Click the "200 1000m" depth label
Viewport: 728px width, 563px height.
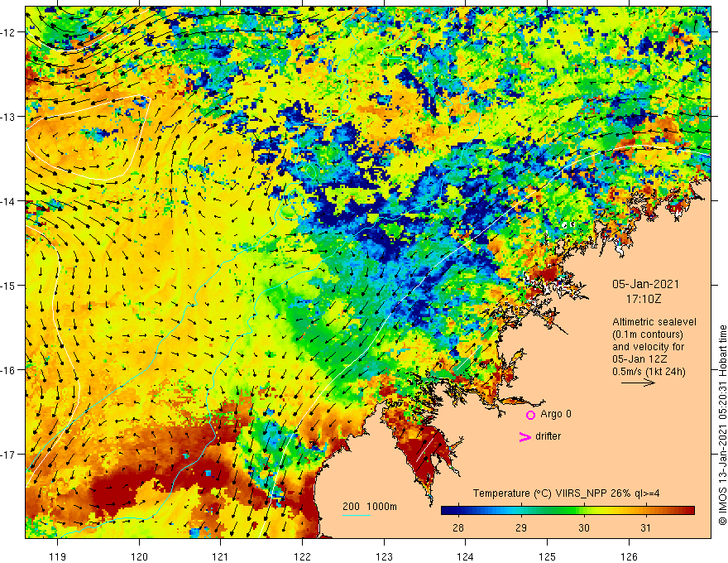pyautogui.click(x=370, y=507)
